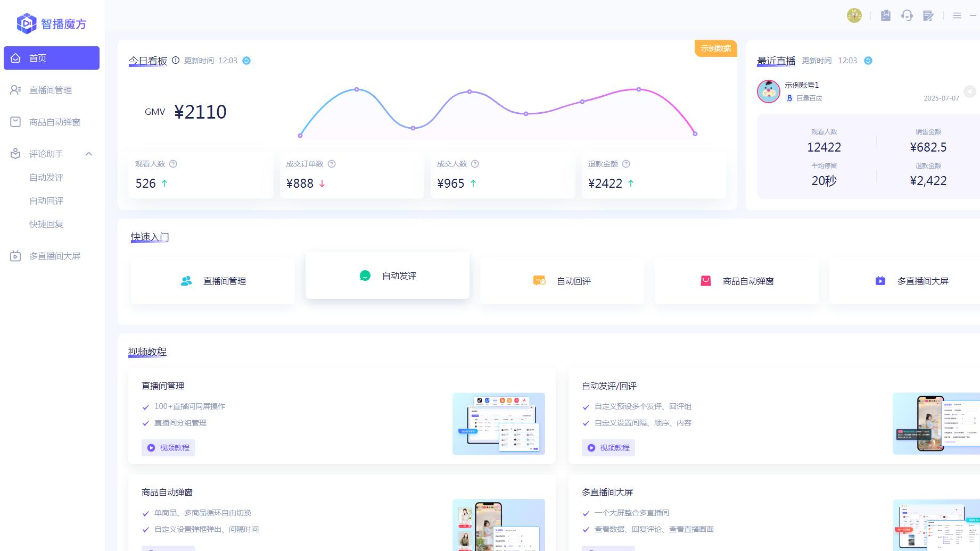The height and width of the screenshot is (551, 980).
Task: Click the 直播间管理 icon in the sidebar
Action: (15, 90)
